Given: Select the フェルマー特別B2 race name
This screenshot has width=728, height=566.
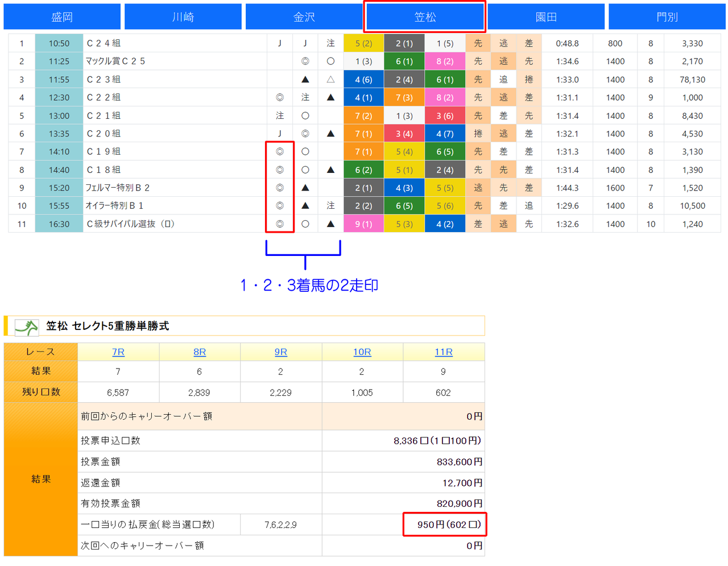Looking at the screenshot, I should click(x=118, y=188).
